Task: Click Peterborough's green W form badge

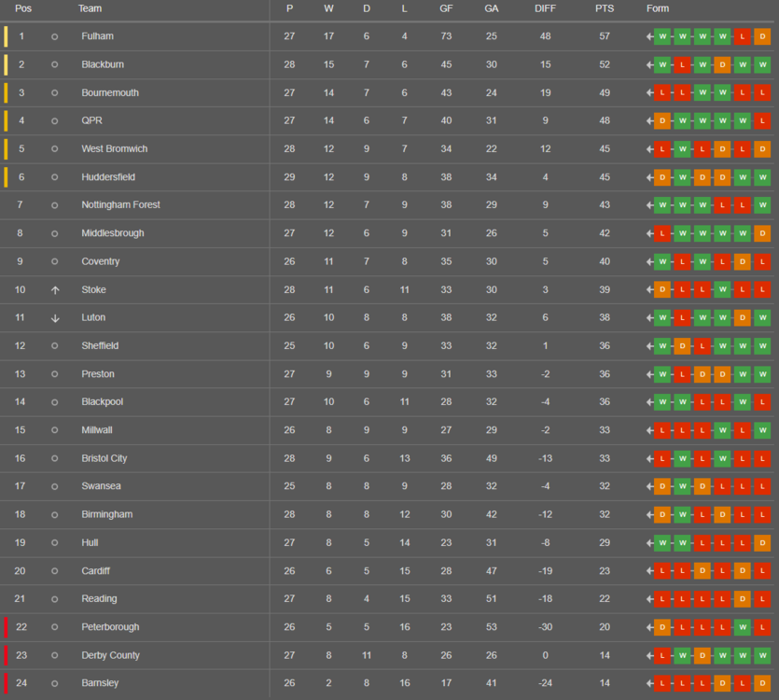Action: pyautogui.click(x=743, y=627)
